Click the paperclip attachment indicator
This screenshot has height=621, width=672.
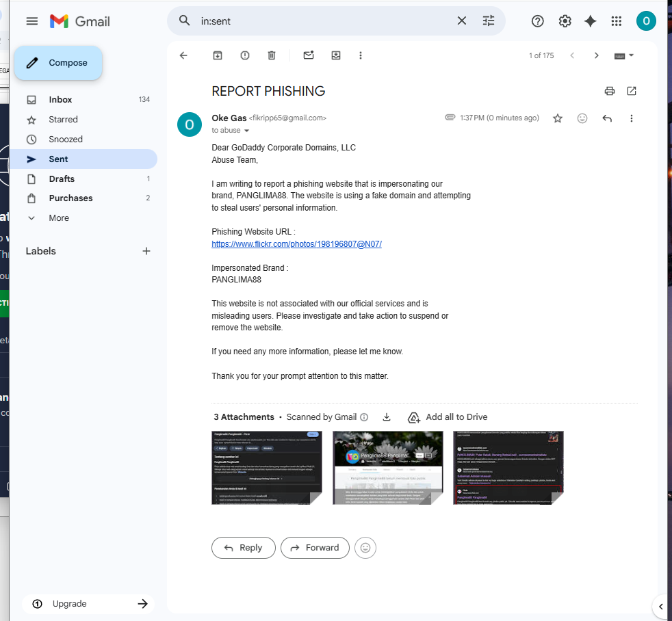click(450, 118)
